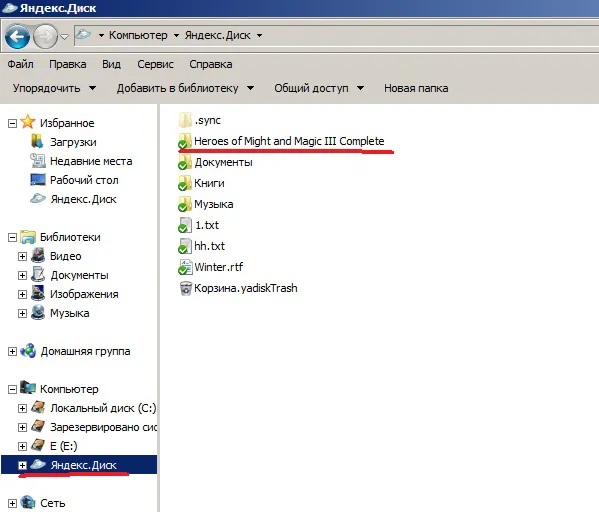Expand the Сеть node

[x=13, y=504]
